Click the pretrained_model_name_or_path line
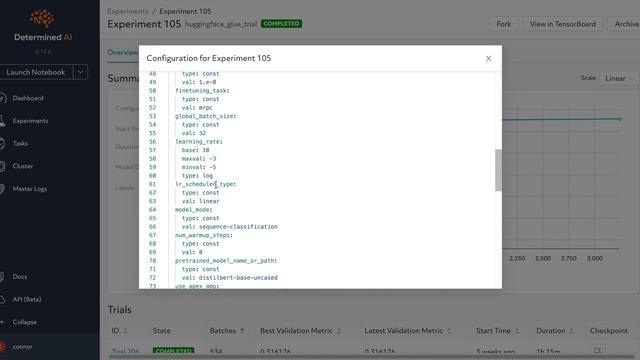 (x=226, y=260)
